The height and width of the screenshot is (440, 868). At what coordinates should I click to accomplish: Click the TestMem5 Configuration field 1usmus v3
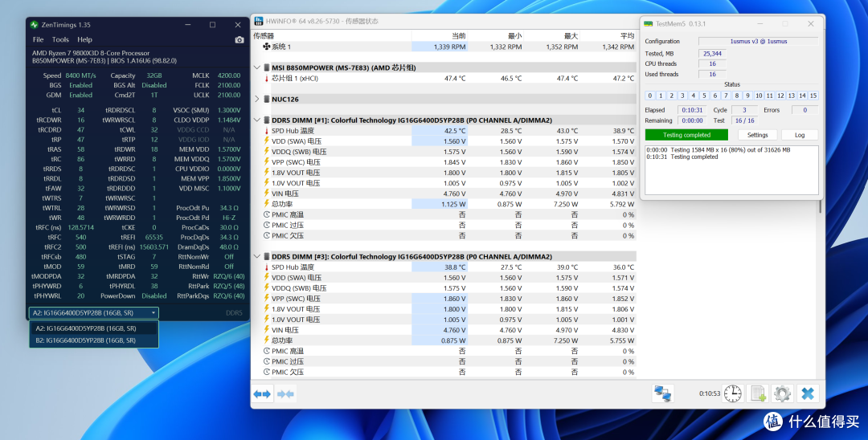[759, 42]
